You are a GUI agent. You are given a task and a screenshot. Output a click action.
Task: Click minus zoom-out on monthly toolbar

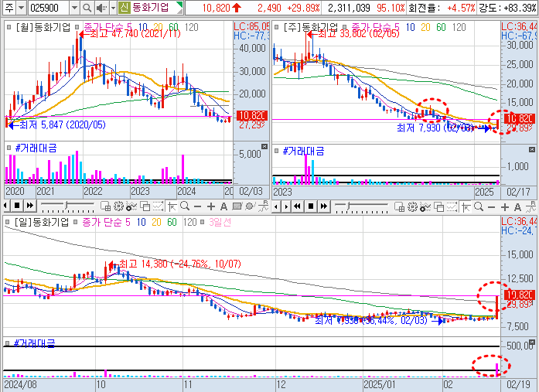coord(198,206)
